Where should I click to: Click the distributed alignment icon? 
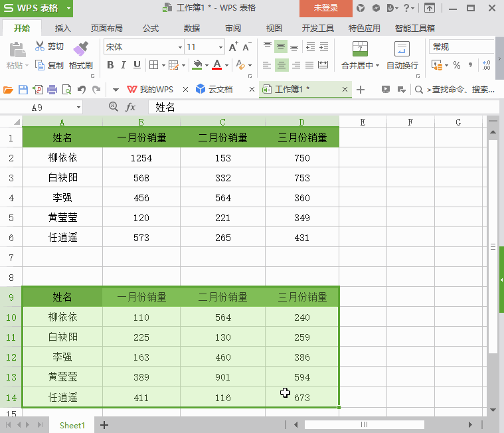click(x=323, y=65)
